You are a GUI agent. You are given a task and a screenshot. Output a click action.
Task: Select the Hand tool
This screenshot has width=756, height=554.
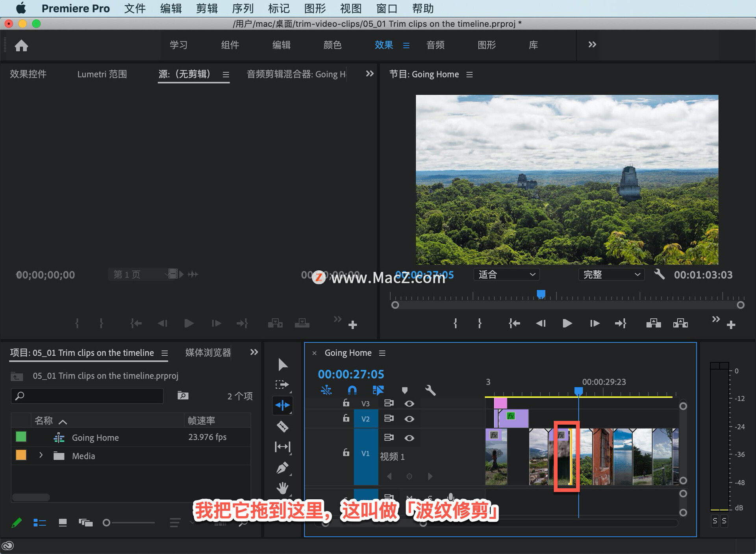(282, 488)
